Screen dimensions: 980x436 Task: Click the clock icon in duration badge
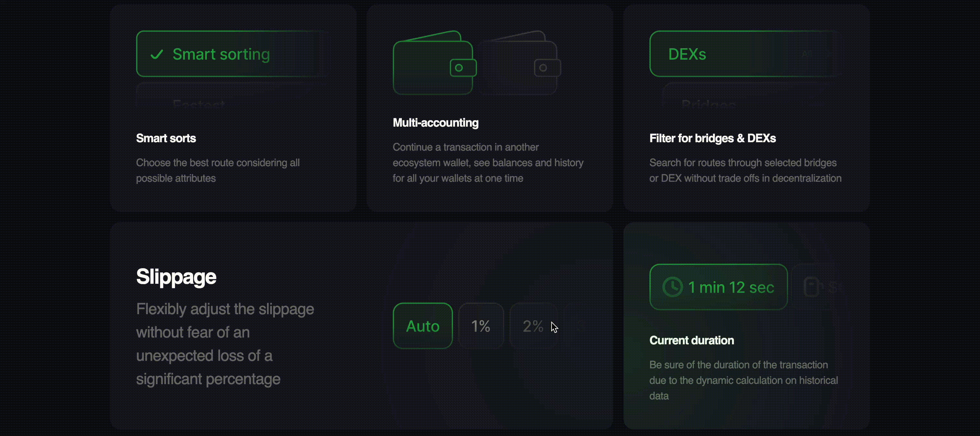[x=672, y=287]
